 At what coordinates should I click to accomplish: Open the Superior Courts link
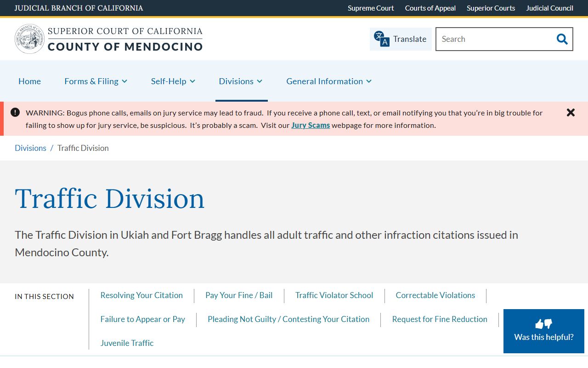[491, 8]
